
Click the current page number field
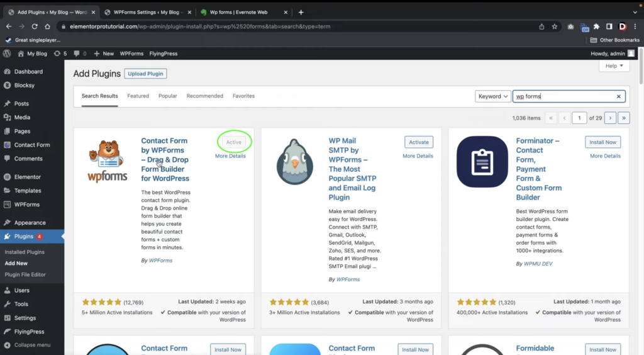pos(579,118)
